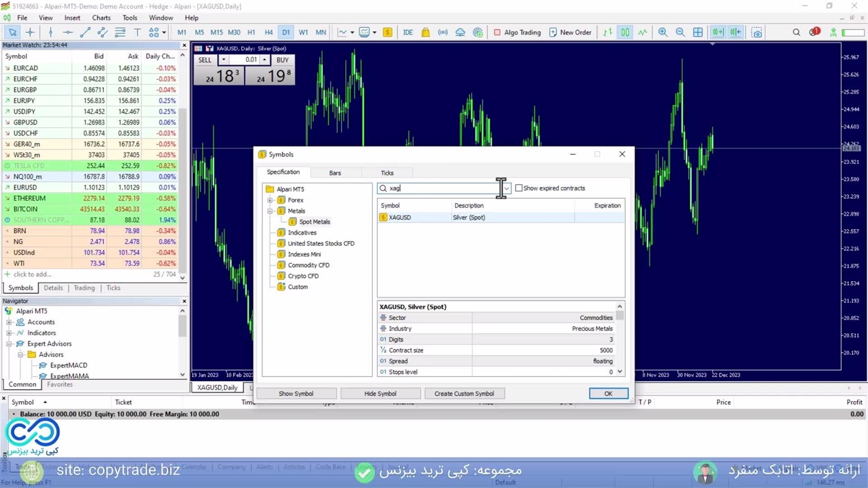Screen dimensions: 868x488
Task: Zoom out of the chart
Action: pos(680,32)
